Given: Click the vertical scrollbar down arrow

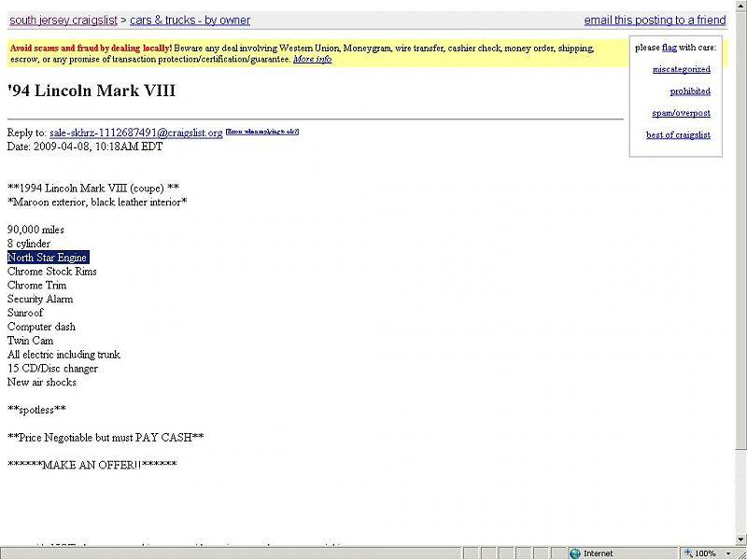Looking at the screenshot, I should pyautogui.click(x=740, y=539).
